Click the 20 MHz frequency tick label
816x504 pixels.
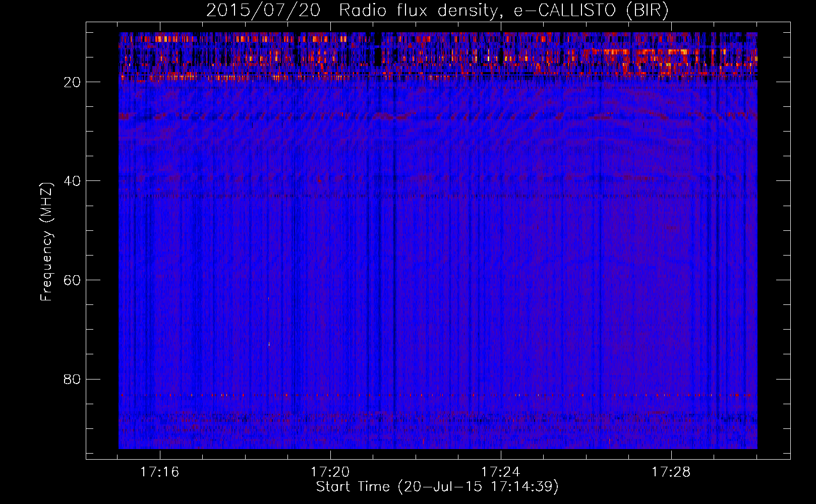point(73,82)
